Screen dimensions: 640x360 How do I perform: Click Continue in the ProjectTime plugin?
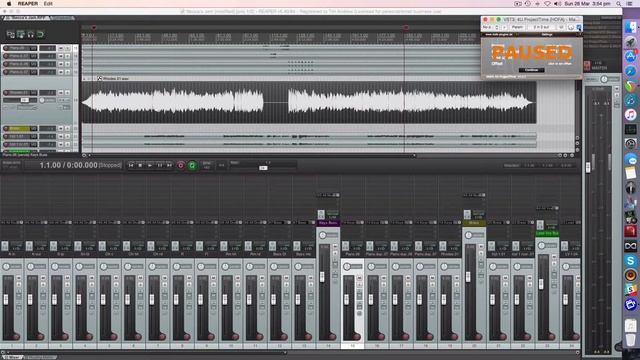click(x=531, y=70)
